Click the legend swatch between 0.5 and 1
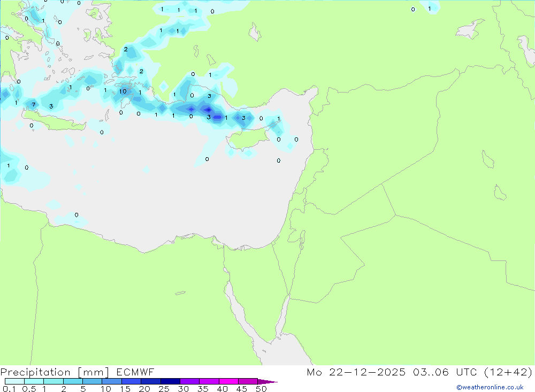Screen dimensions: 535x392 [x=34, y=381]
